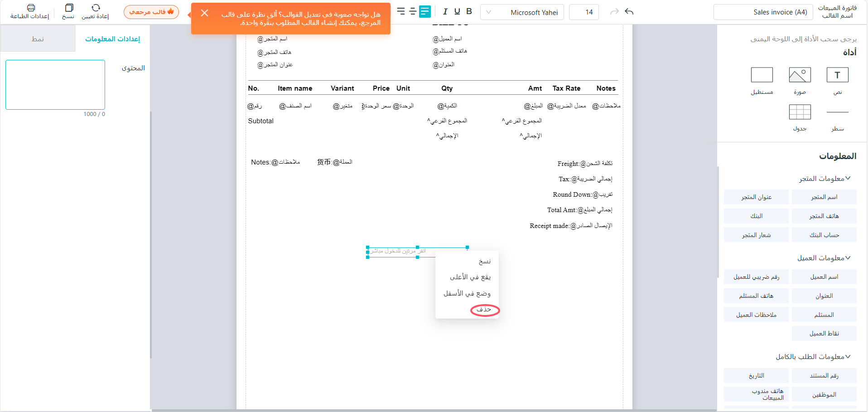Viewport: 868px width, 412px height.
Task: Collapse the customer information section
Action: tap(848, 258)
